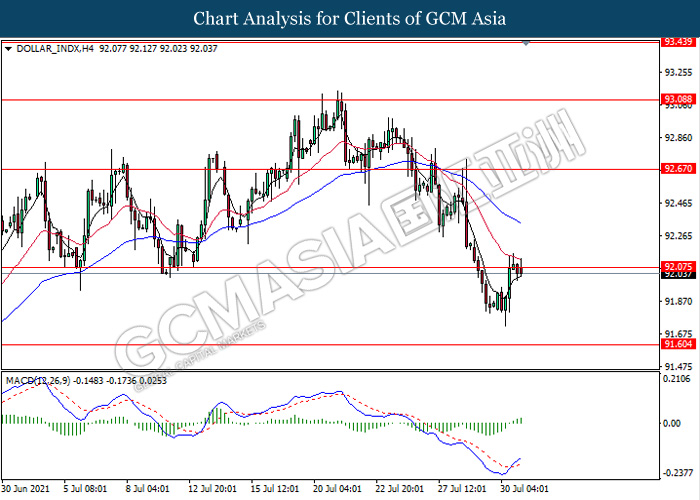Select the 93.439 red price label

678,42
